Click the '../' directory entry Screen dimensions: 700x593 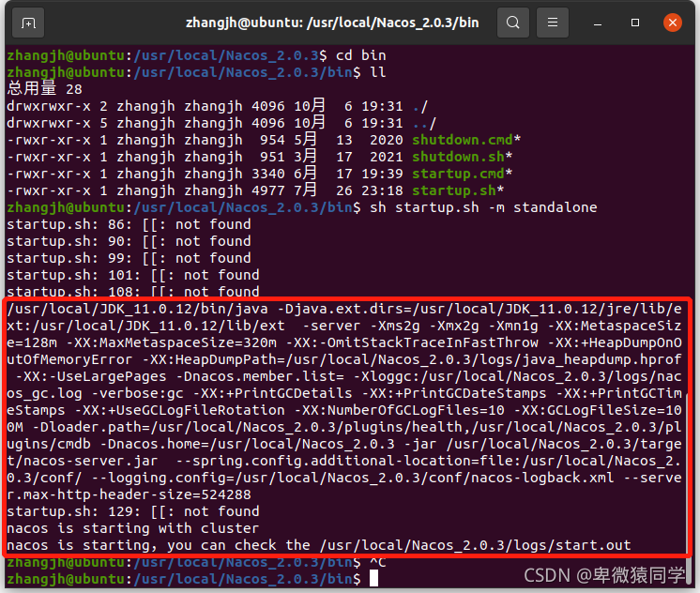point(424,123)
